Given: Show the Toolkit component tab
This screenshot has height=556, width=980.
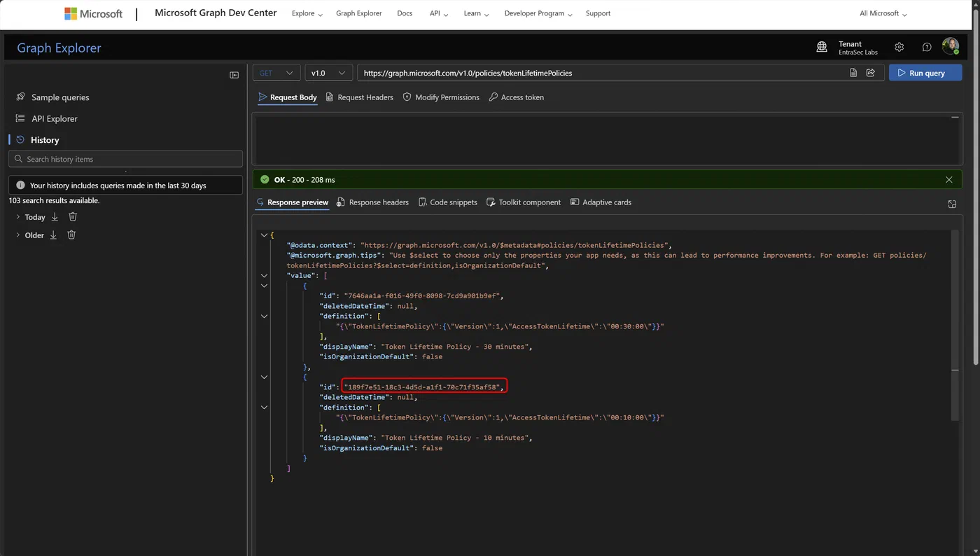Looking at the screenshot, I should click(x=524, y=202).
